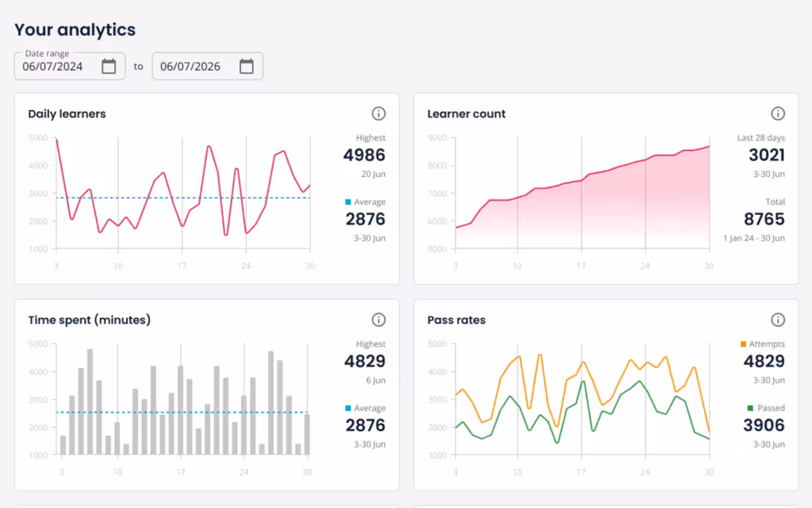Click the dashed average line in Daily learners
Viewport: 812px width, 508px height.
(x=183, y=198)
